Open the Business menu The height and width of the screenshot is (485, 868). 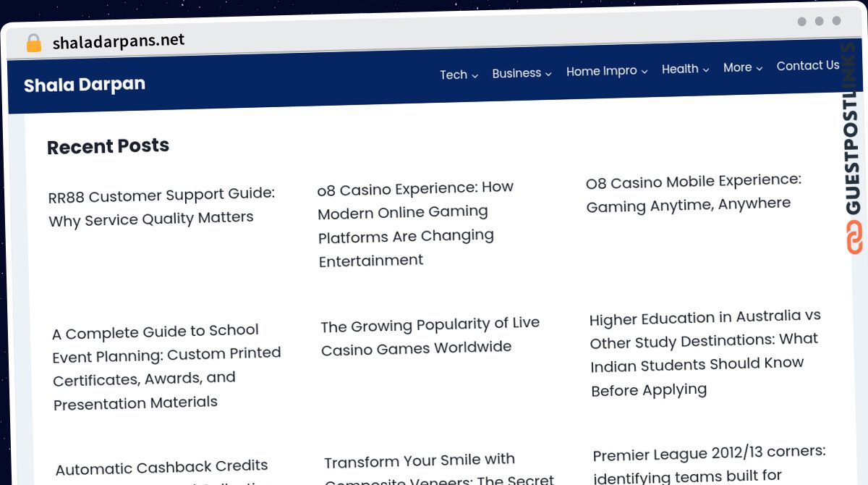[516, 73]
